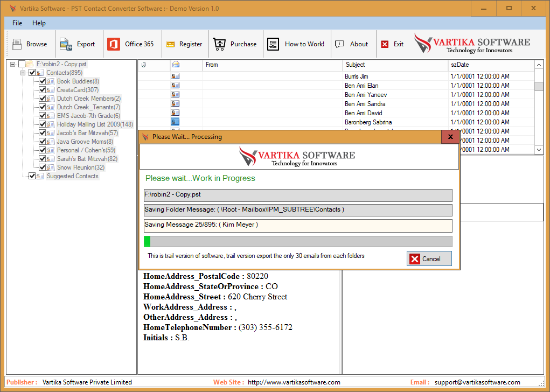Click the Subject column header
Image resolution: width=550 pixels, height=392 pixels.
pos(395,65)
